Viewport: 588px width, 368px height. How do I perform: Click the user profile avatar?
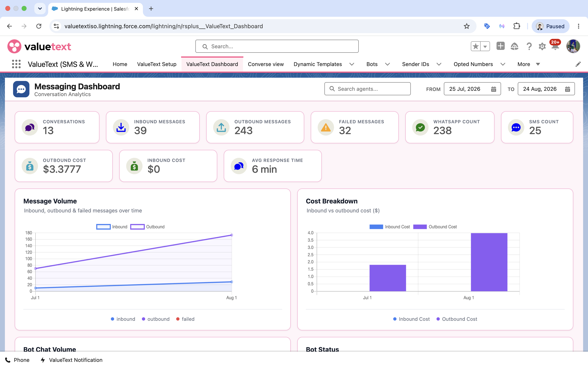click(573, 46)
